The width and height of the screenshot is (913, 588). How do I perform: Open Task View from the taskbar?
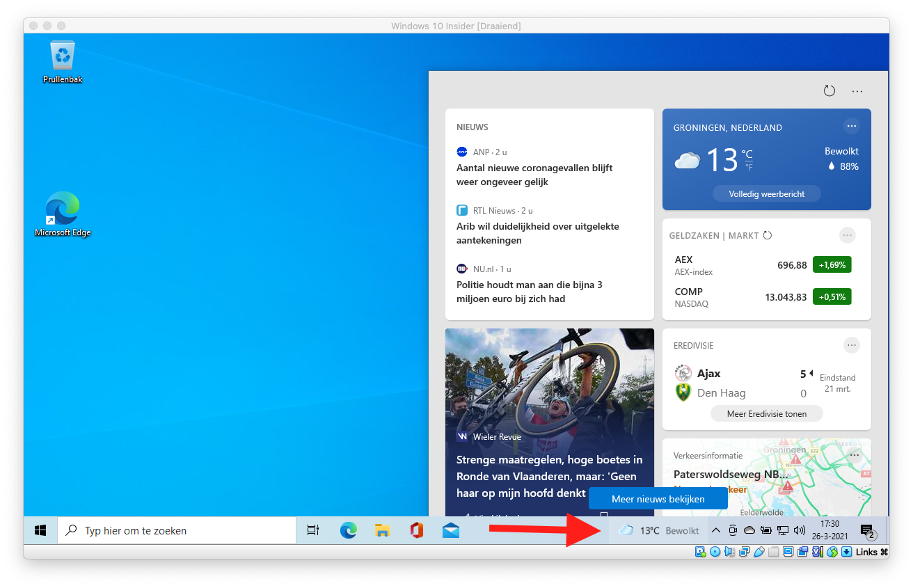click(x=313, y=530)
